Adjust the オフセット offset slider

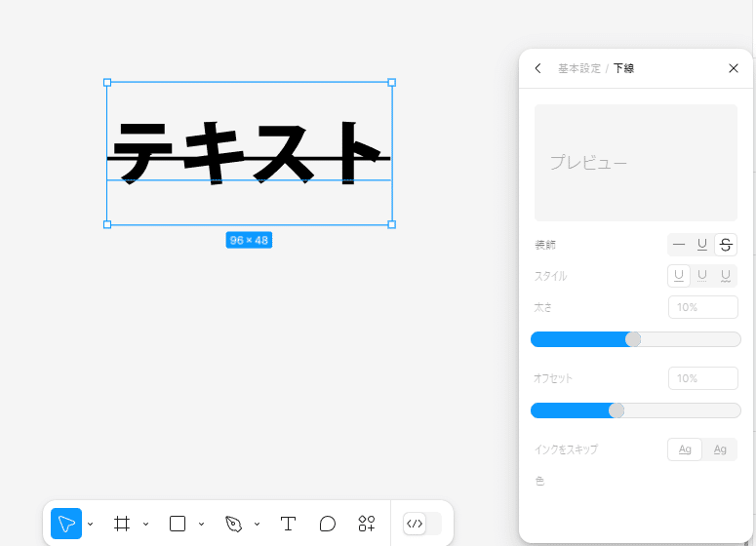[x=635, y=410]
